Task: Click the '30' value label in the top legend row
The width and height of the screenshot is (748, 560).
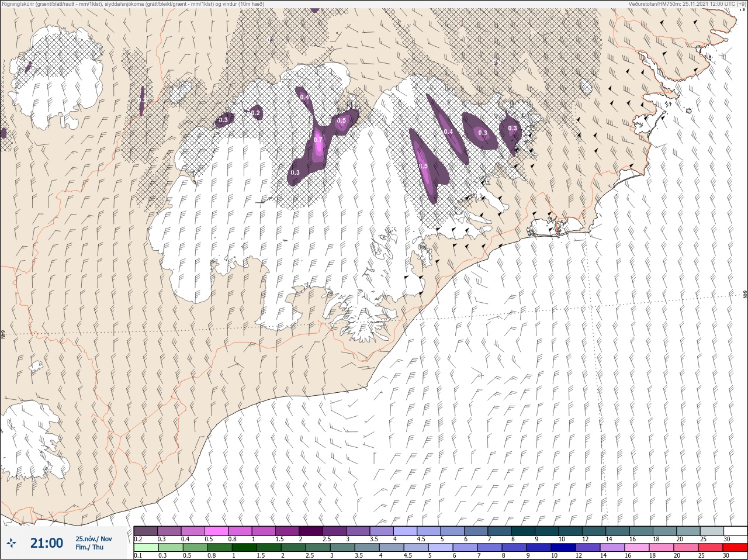Action: 727,539
